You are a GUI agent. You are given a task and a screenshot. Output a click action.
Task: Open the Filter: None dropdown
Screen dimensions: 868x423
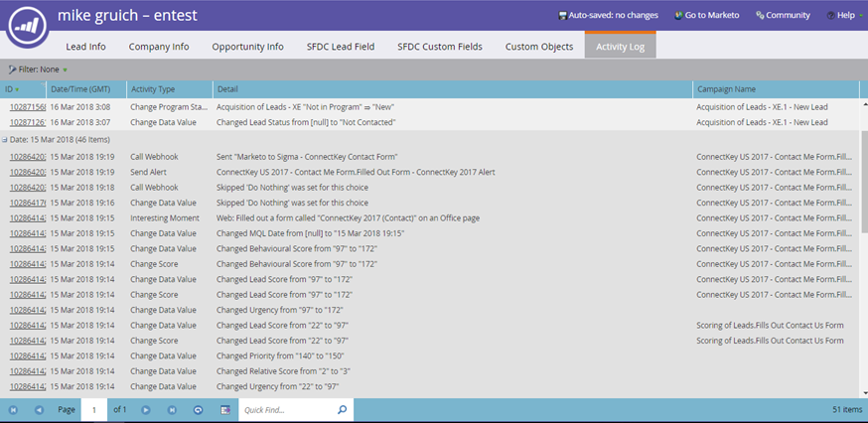38,70
